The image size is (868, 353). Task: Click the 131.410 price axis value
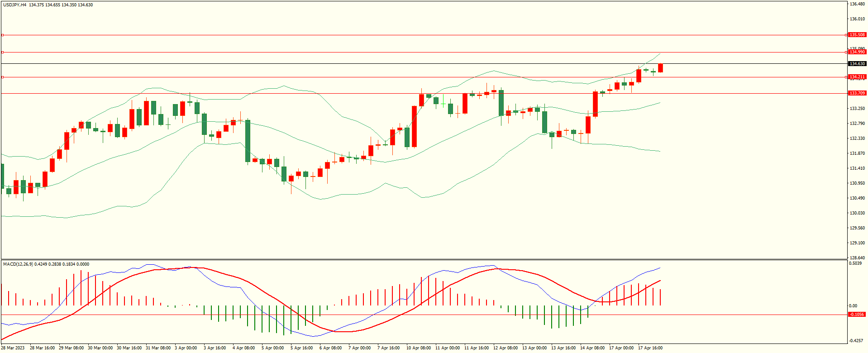coord(857,168)
